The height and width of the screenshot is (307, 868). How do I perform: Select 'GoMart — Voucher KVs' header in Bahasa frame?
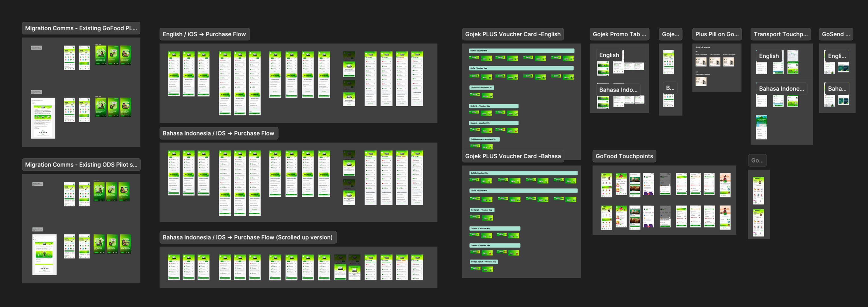[x=495, y=245]
